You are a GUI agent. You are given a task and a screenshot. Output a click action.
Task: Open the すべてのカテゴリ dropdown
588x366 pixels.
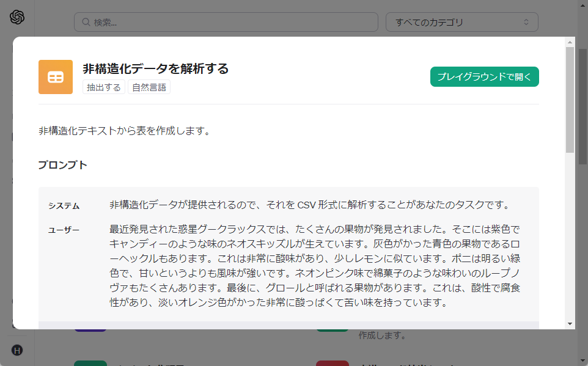(x=462, y=22)
